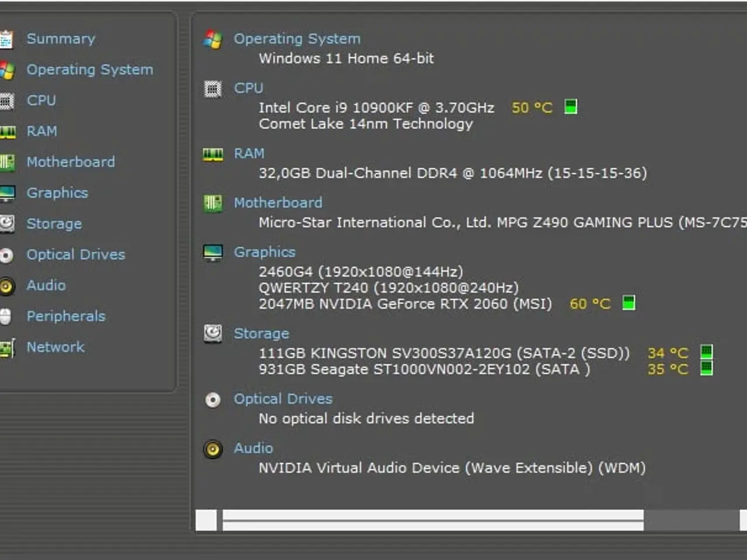The image size is (747, 560).
Task: Open the Operating System heading link
Action: pyautogui.click(x=297, y=39)
